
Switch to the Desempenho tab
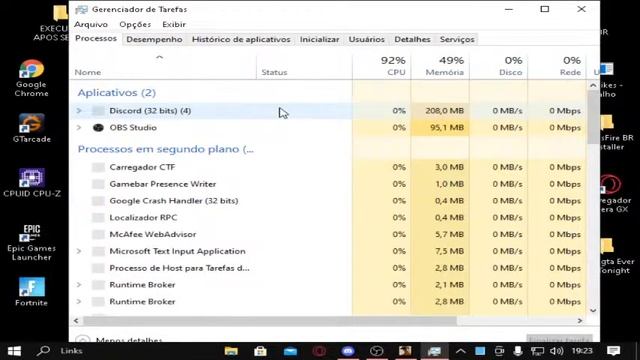(x=154, y=39)
